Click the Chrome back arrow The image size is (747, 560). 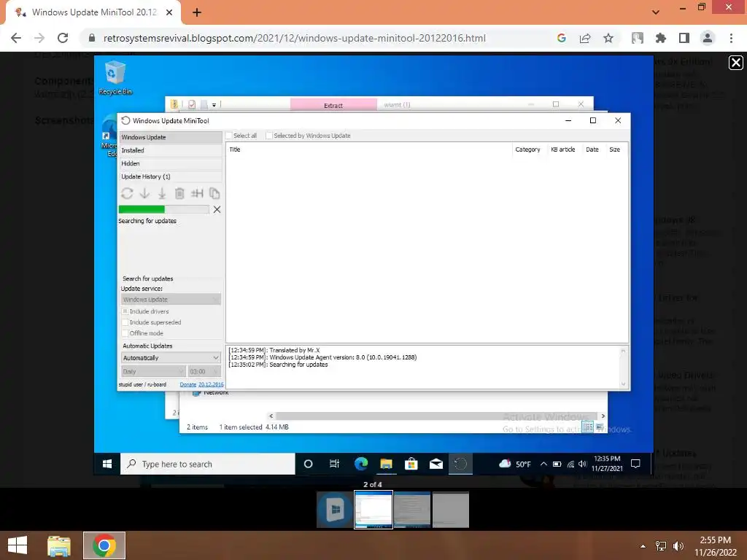pyautogui.click(x=16, y=38)
